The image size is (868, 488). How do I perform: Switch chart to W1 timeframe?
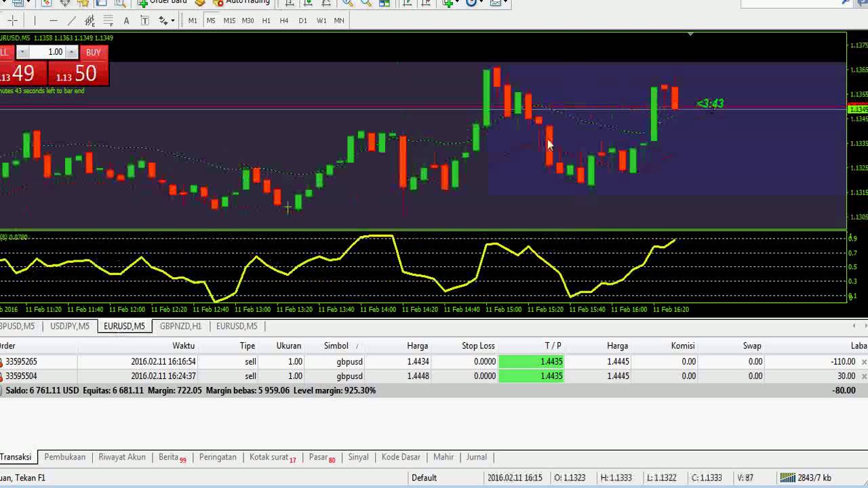click(x=321, y=21)
